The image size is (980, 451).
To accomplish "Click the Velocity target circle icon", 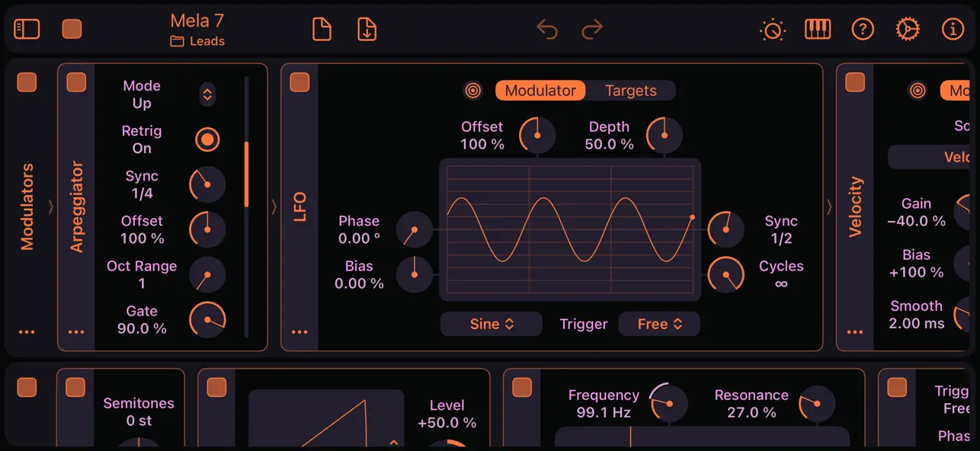I will pyautogui.click(x=918, y=91).
